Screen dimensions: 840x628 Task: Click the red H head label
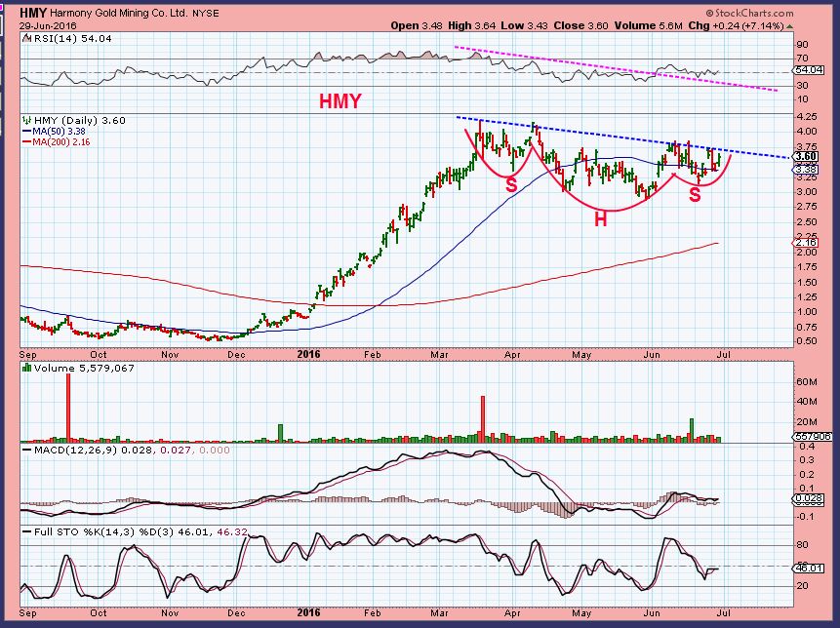[x=601, y=219]
